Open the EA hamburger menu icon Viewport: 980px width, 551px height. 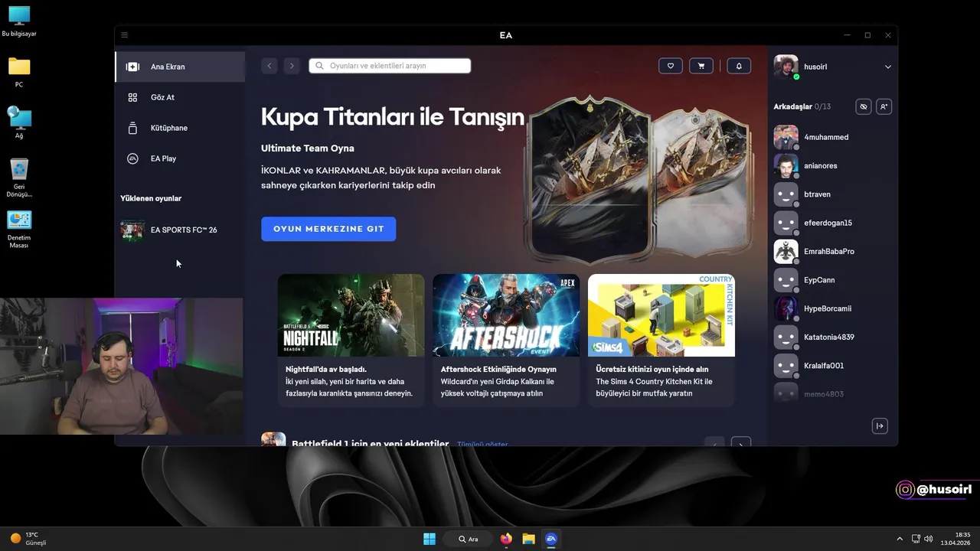pos(125,35)
